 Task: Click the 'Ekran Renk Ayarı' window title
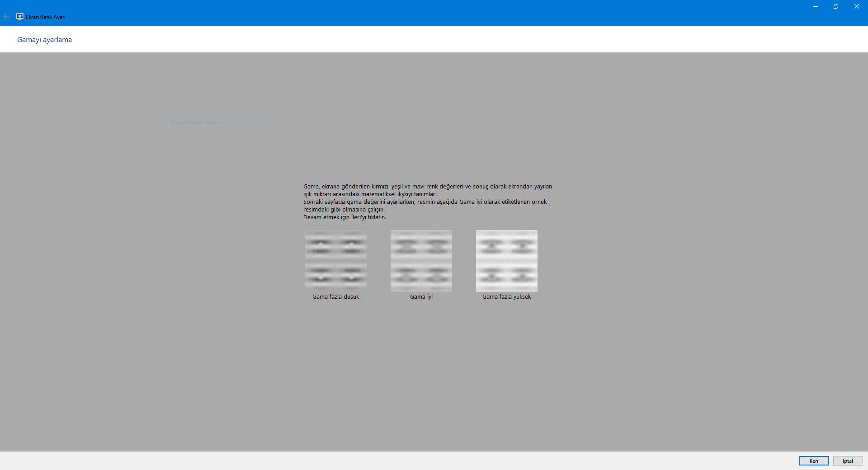click(x=46, y=17)
